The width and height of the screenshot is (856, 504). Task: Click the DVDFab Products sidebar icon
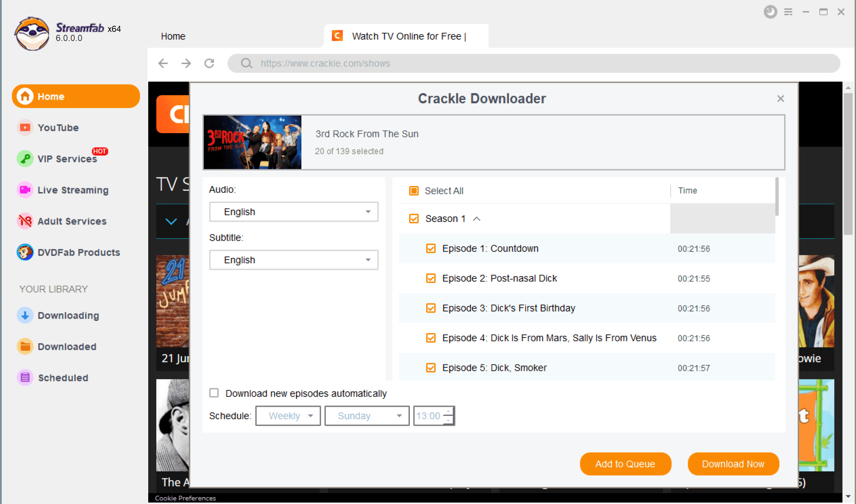pos(23,251)
